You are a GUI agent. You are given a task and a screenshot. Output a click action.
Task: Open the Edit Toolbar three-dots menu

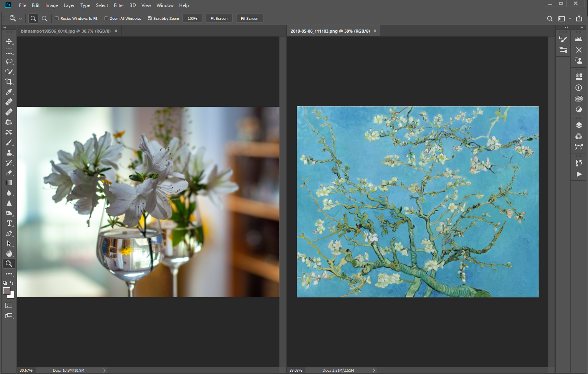[x=9, y=274]
